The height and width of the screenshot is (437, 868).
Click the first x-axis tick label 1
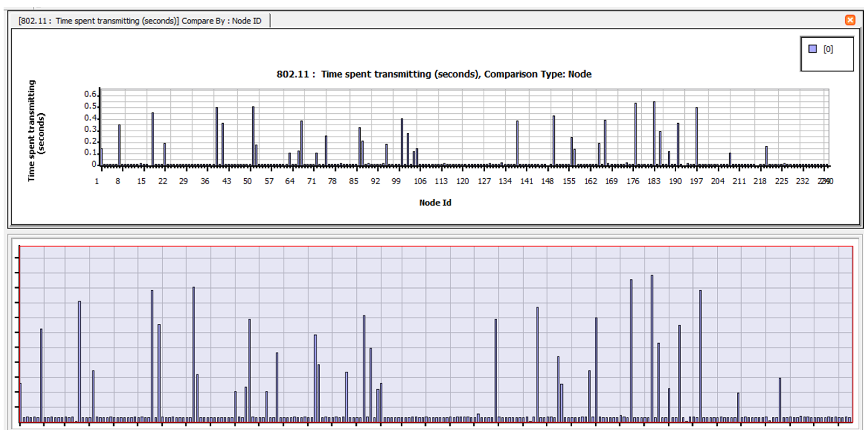click(97, 181)
